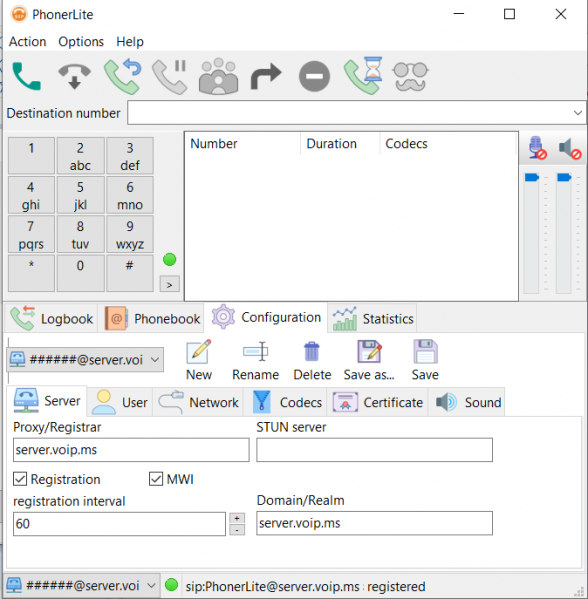Click the hold call pause icon
The image size is (588, 599).
pos(170,76)
